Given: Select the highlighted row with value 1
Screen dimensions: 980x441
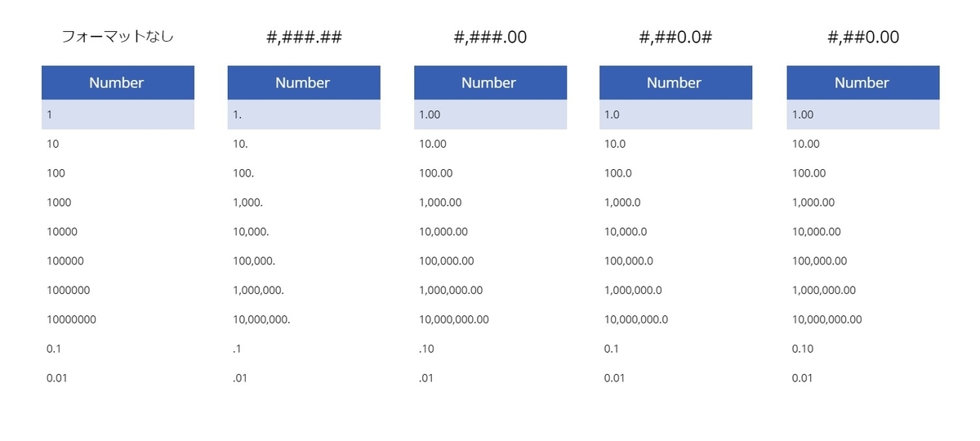Looking at the screenshot, I should (118, 114).
